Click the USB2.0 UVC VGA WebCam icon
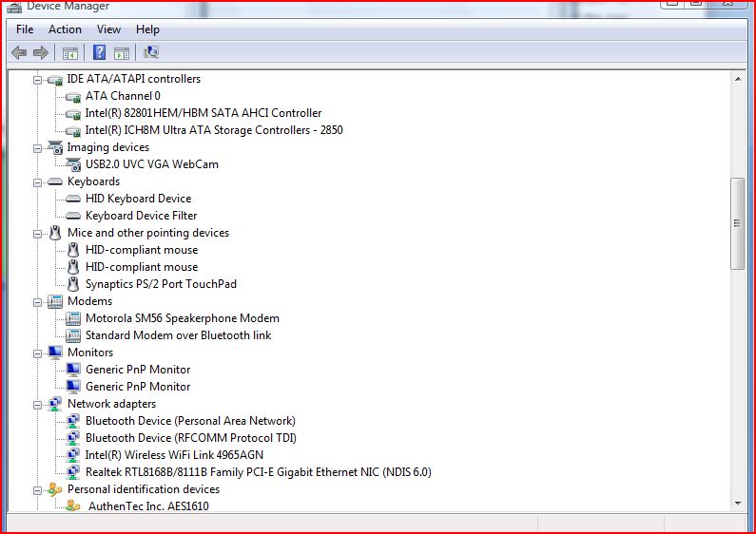This screenshot has height=534, width=756. 73,164
